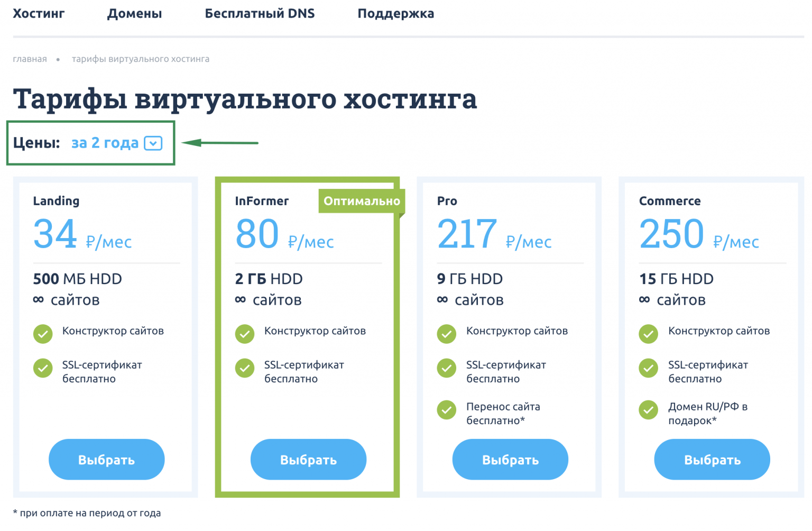Click checkmark icon beside Перенос сайта бесплатно

[x=447, y=410]
